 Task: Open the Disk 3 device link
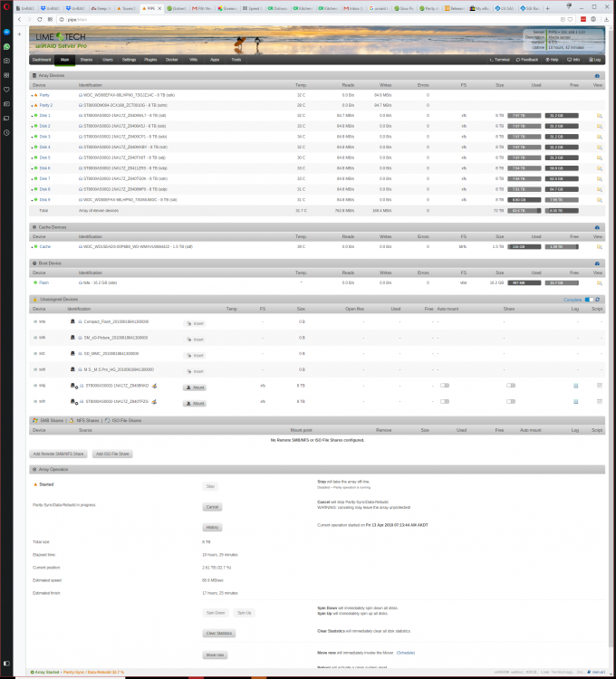click(x=44, y=137)
